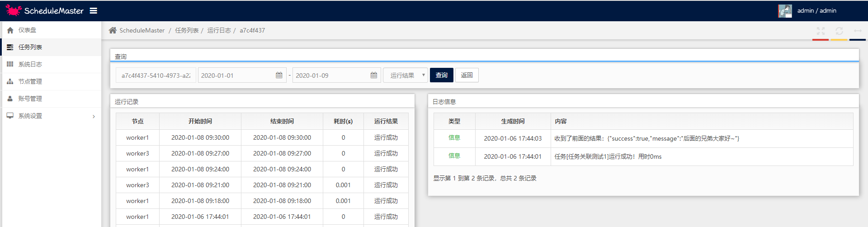
Task: Click the breadcrumb home icon
Action: pos(113,30)
